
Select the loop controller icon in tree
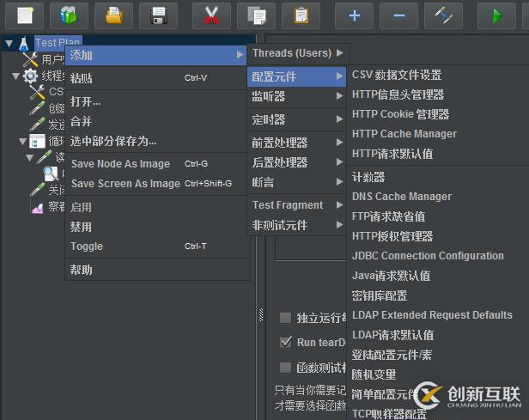(37, 141)
